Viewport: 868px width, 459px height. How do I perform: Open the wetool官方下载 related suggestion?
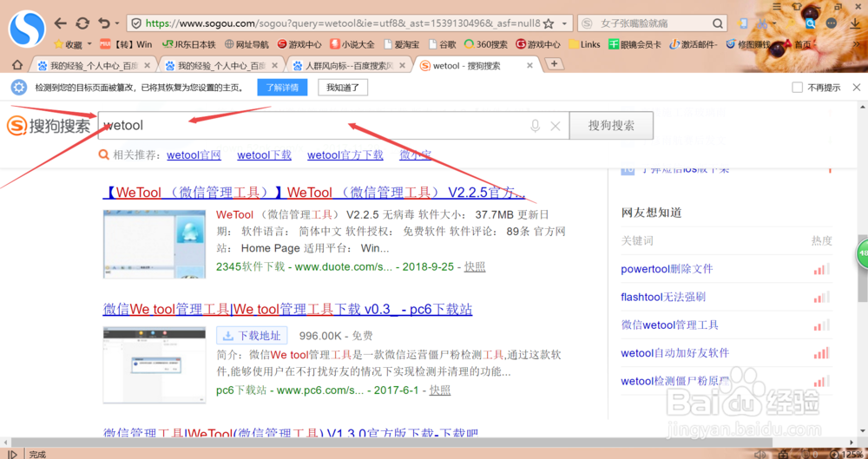(345, 155)
